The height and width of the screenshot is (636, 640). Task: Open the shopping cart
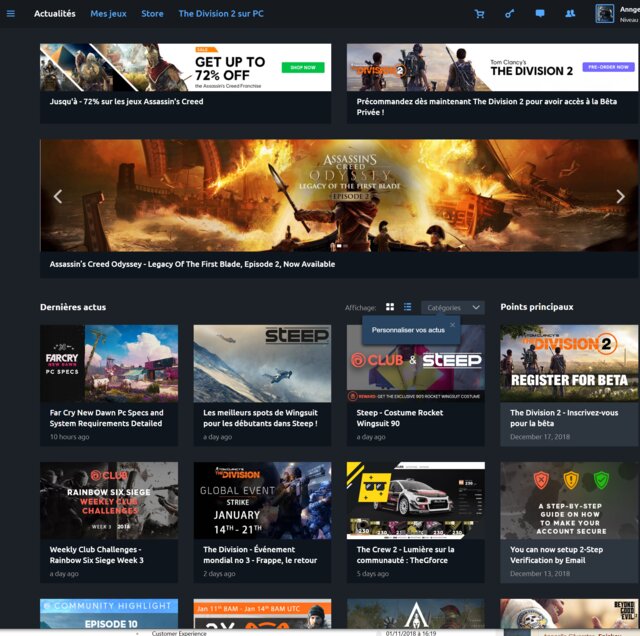click(479, 14)
